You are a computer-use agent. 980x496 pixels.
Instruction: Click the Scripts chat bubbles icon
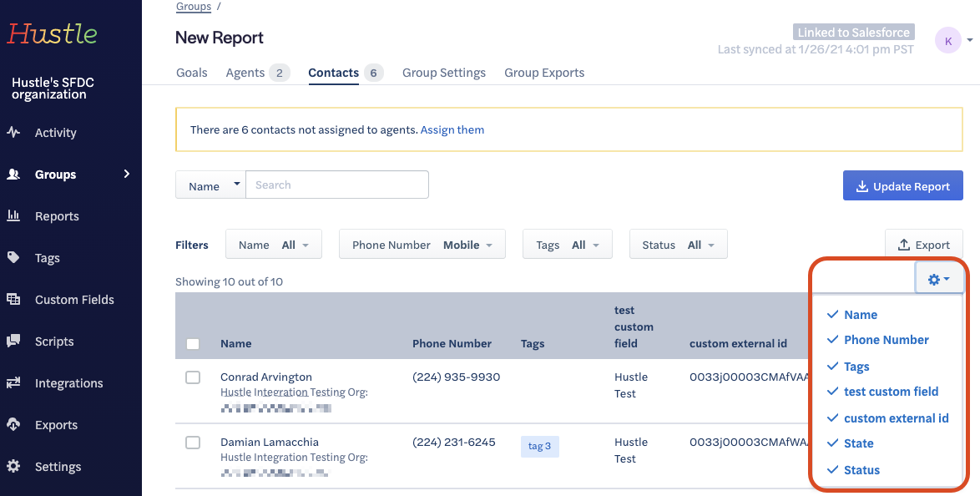tap(13, 341)
